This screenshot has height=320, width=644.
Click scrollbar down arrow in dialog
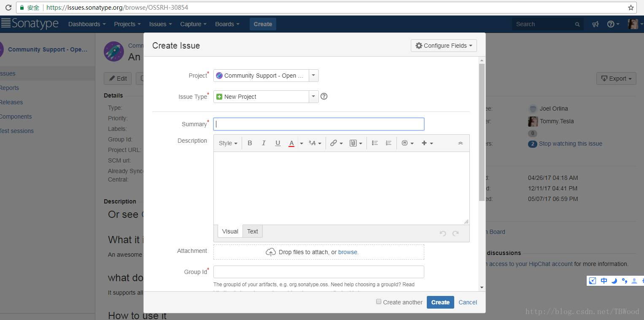[x=482, y=287]
